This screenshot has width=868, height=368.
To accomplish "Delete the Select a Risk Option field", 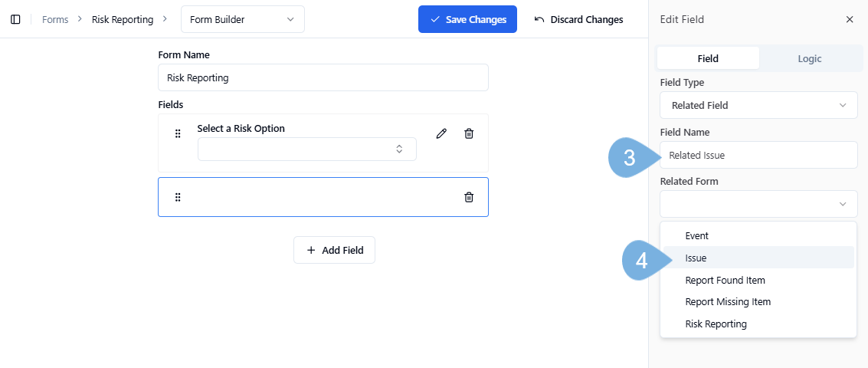I will pyautogui.click(x=469, y=133).
